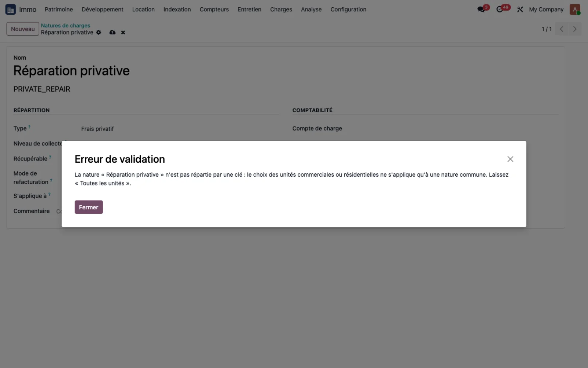Viewport: 588px width, 368px height.
Task: Open the My Company switcher
Action: pyautogui.click(x=546, y=10)
